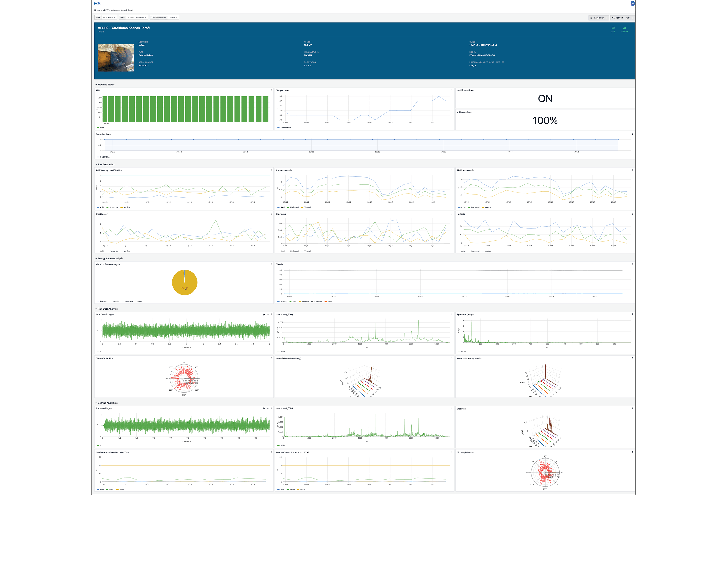Click the Refresh button

(x=617, y=18)
